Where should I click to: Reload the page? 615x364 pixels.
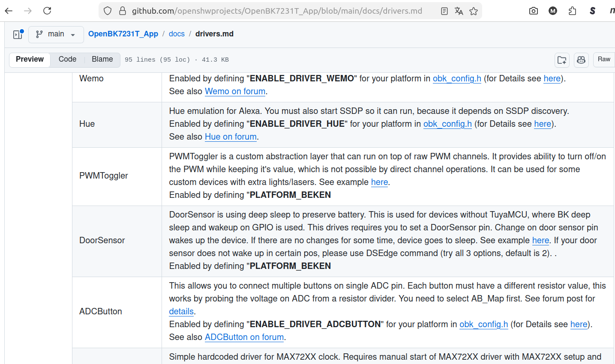(x=47, y=11)
